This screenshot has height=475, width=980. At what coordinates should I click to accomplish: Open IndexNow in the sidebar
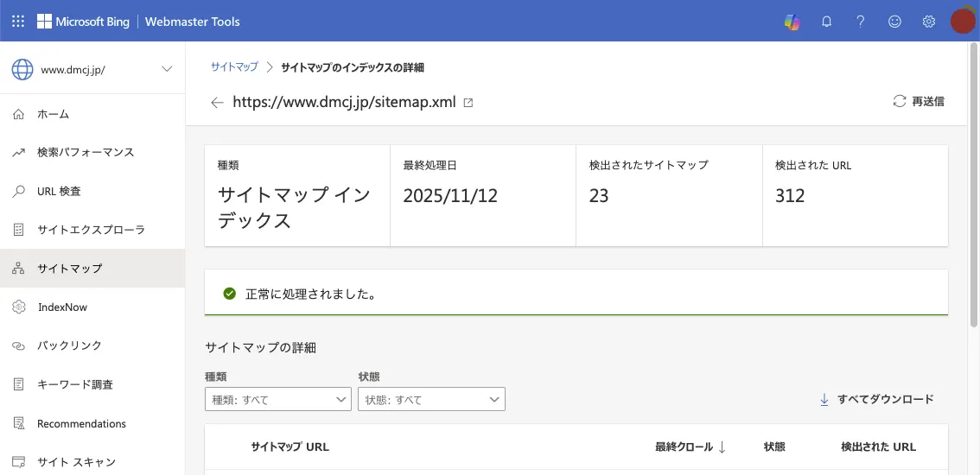coord(92,307)
